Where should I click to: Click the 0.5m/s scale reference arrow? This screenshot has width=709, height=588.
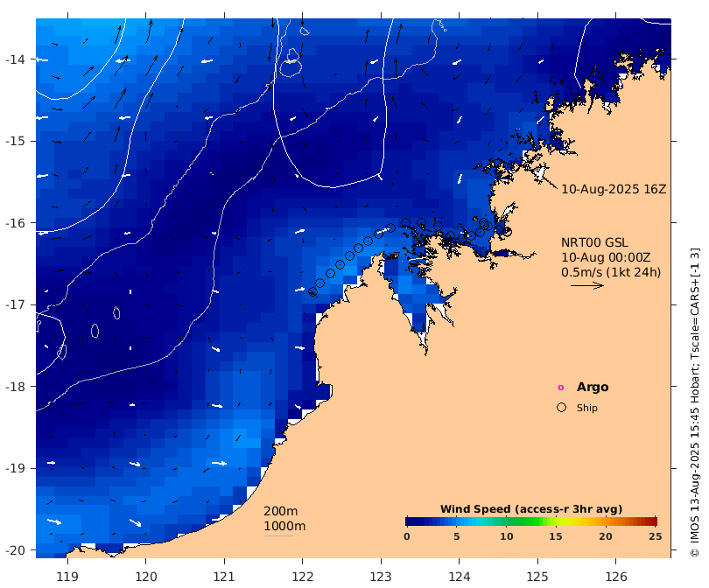[587, 285]
